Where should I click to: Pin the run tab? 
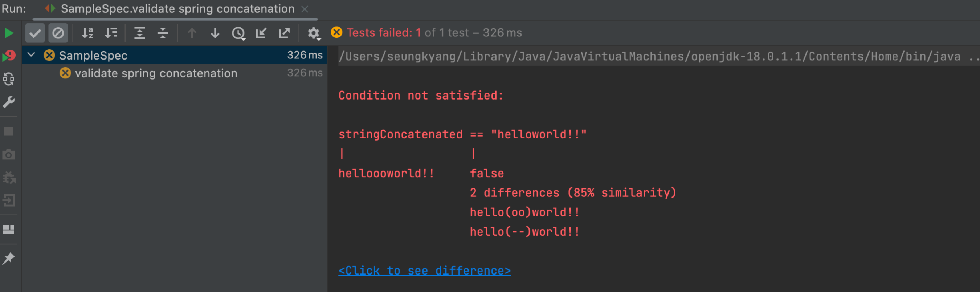click(x=8, y=259)
